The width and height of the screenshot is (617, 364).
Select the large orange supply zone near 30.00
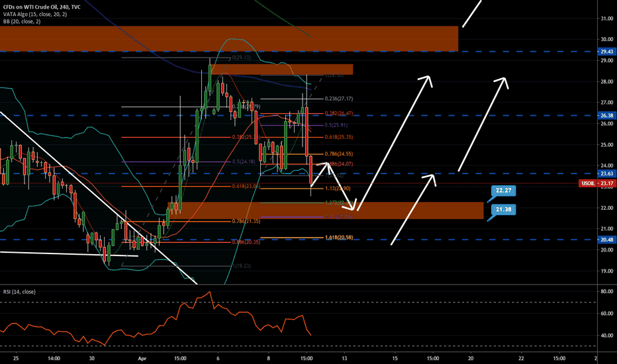point(229,38)
